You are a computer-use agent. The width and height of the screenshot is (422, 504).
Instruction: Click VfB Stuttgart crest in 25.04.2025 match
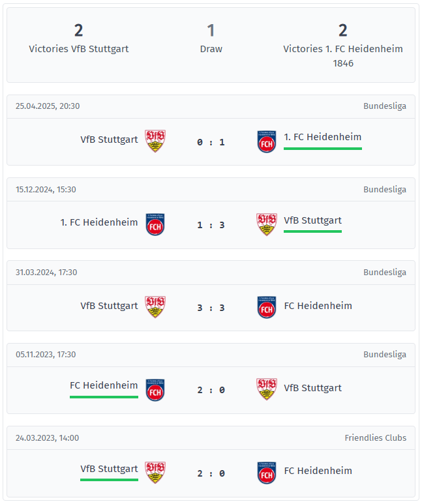tap(155, 141)
